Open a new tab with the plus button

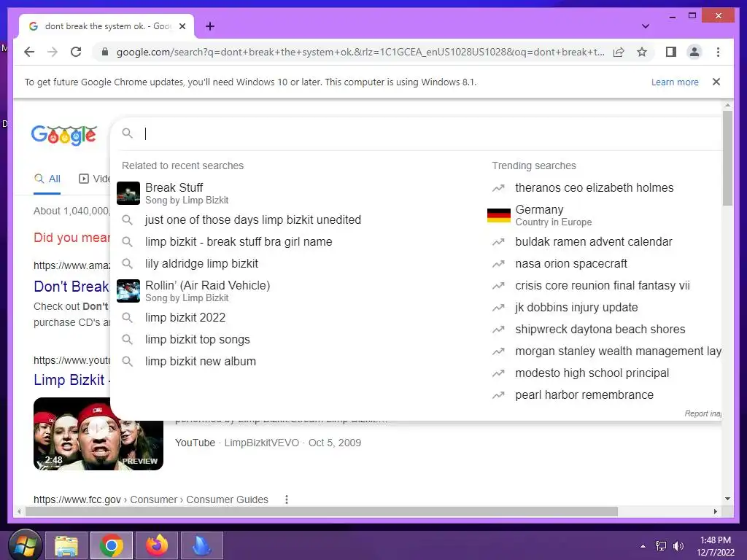tap(210, 26)
